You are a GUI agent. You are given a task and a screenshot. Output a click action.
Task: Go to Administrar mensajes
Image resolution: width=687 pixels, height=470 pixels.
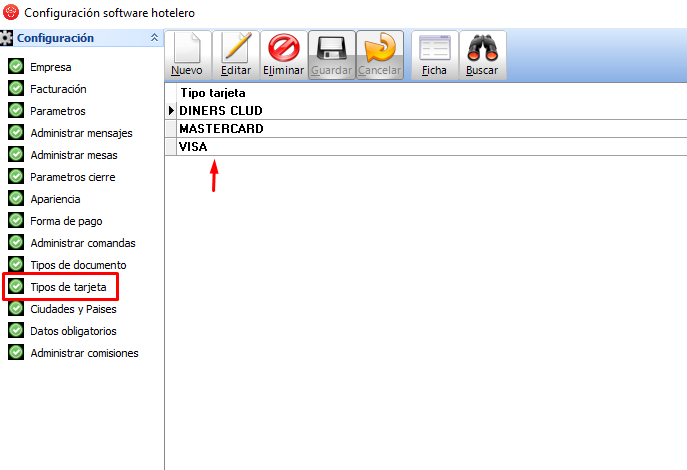81,133
